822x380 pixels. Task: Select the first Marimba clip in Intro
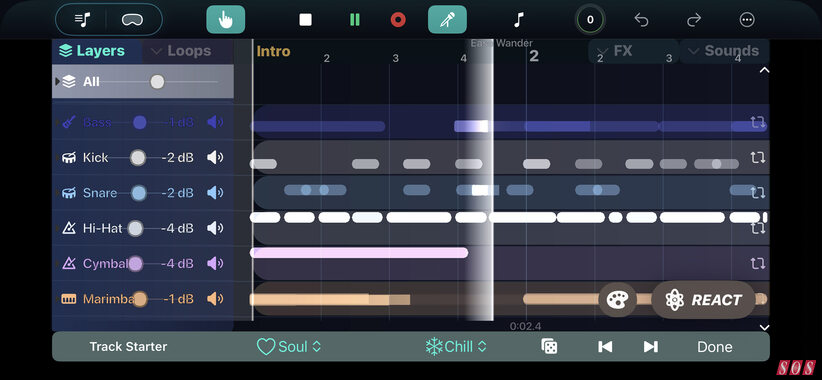tap(329, 299)
